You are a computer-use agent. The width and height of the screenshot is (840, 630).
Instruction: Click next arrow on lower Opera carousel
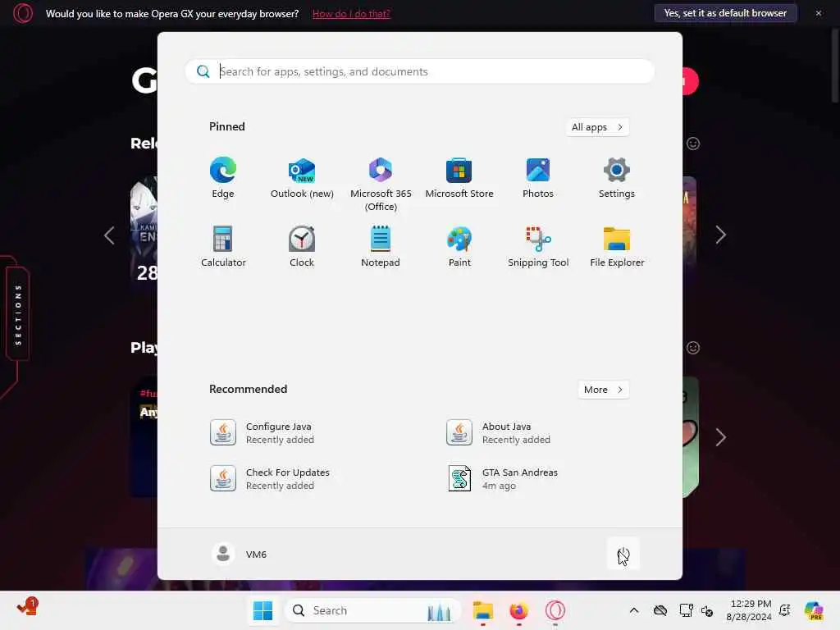[720, 437]
